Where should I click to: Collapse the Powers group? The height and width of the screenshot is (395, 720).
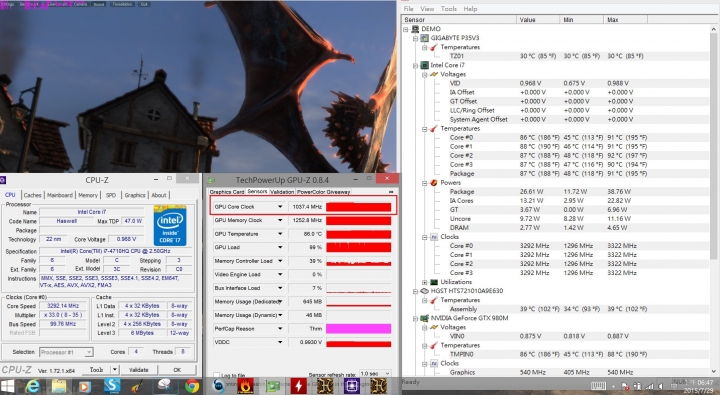(424, 183)
